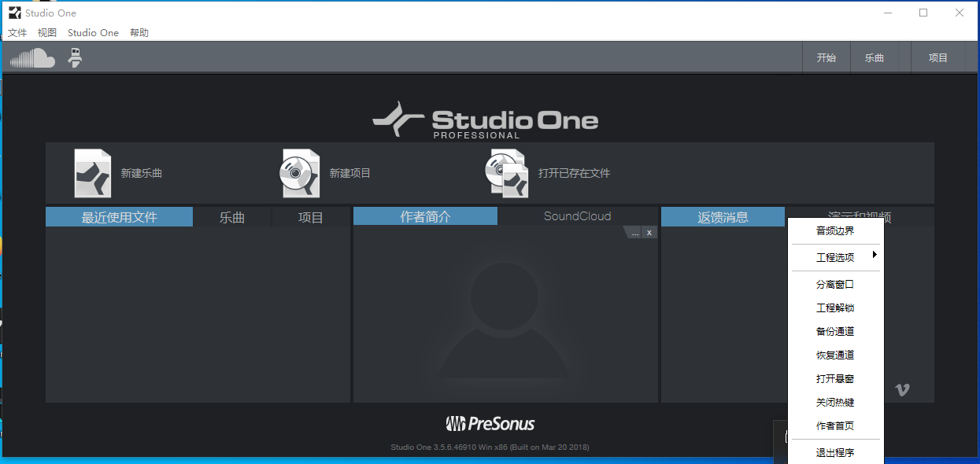Open the 帮助 menu
The width and height of the screenshot is (980, 464).
point(139,33)
